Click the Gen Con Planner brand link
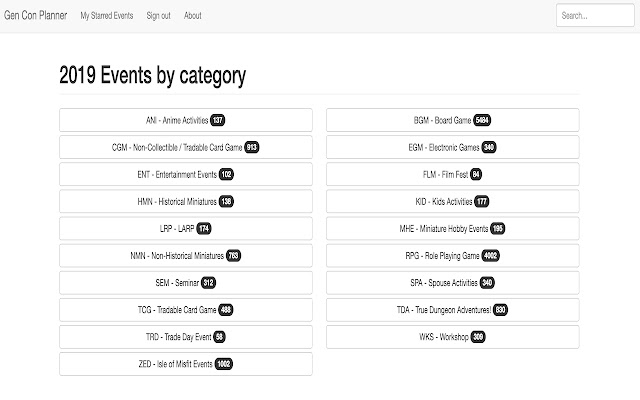 click(35, 15)
